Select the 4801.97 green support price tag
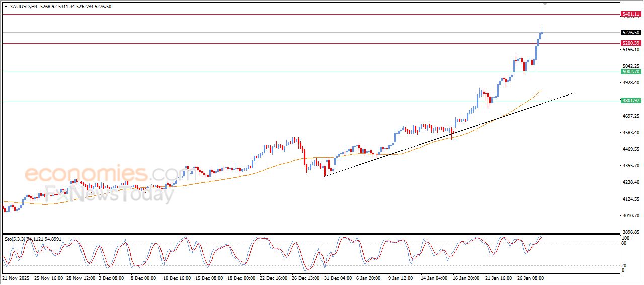 (x=630, y=101)
